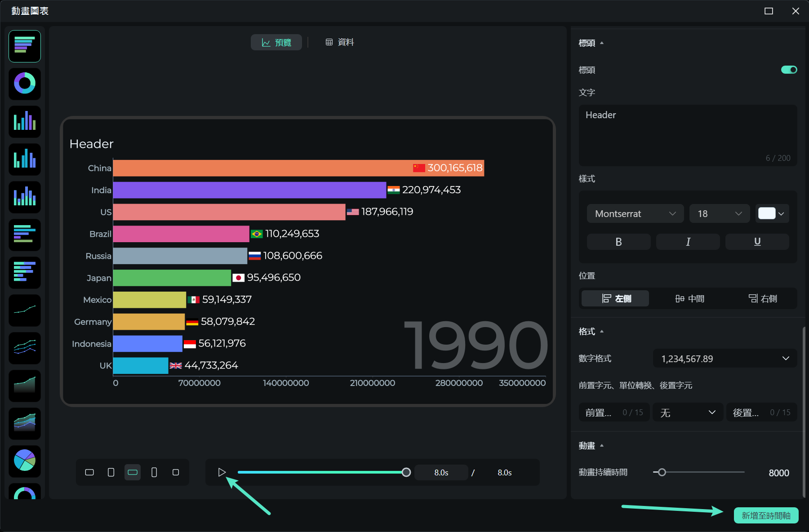Select the pie chart type icon
Screen dimensions: 809x532
(25, 461)
